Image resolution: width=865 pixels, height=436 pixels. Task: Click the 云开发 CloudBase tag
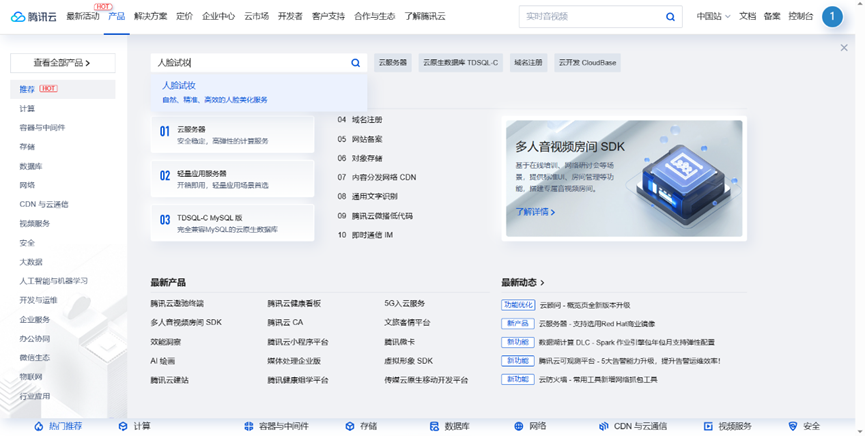pos(588,63)
